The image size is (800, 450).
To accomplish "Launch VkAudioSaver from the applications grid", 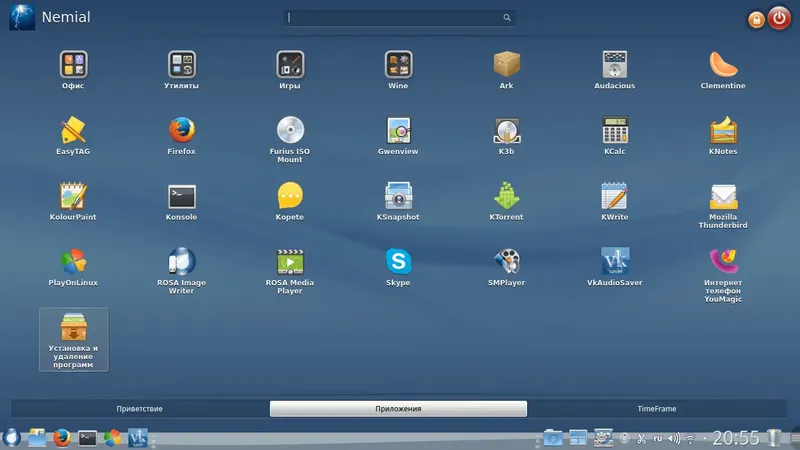I will click(x=615, y=267).
